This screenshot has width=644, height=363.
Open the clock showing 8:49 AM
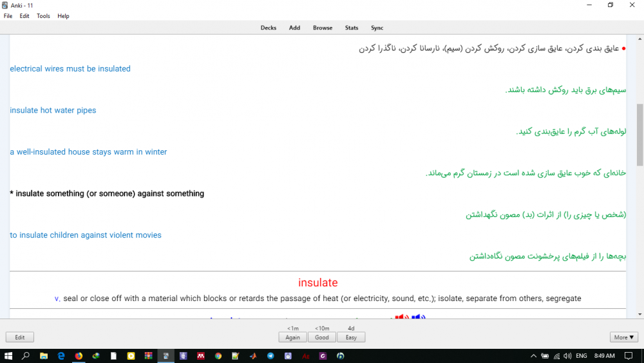pyautogui.click(x=605, y=356)
